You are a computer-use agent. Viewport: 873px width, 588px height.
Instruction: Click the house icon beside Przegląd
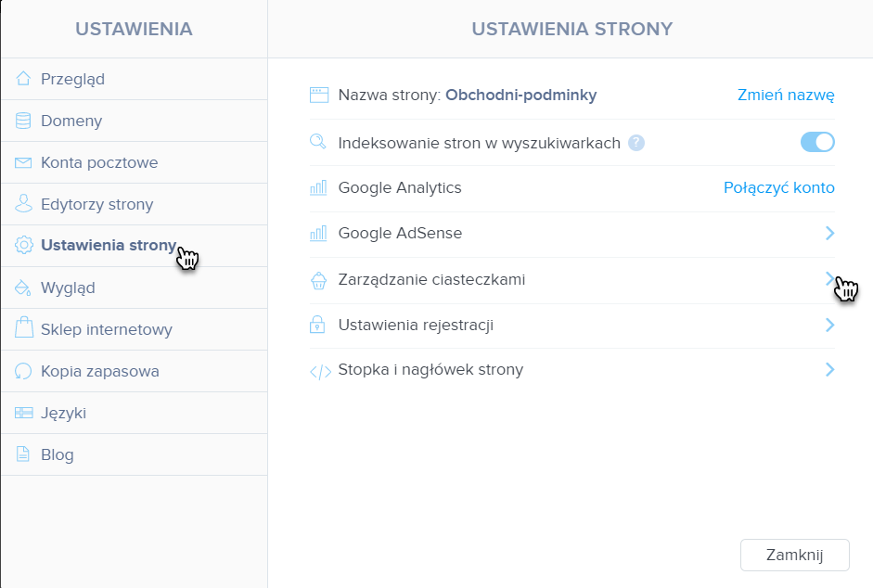click(23, 79)
